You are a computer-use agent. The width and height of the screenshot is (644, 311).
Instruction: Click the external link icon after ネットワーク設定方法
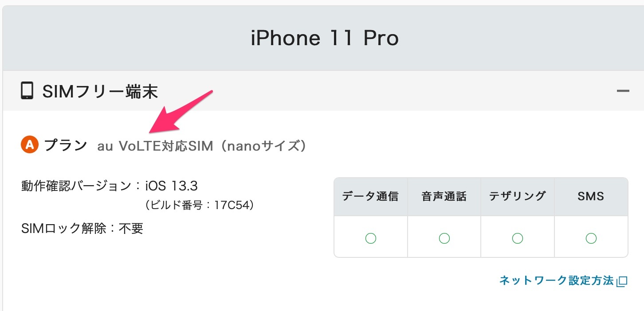click(x=623, y=281)
